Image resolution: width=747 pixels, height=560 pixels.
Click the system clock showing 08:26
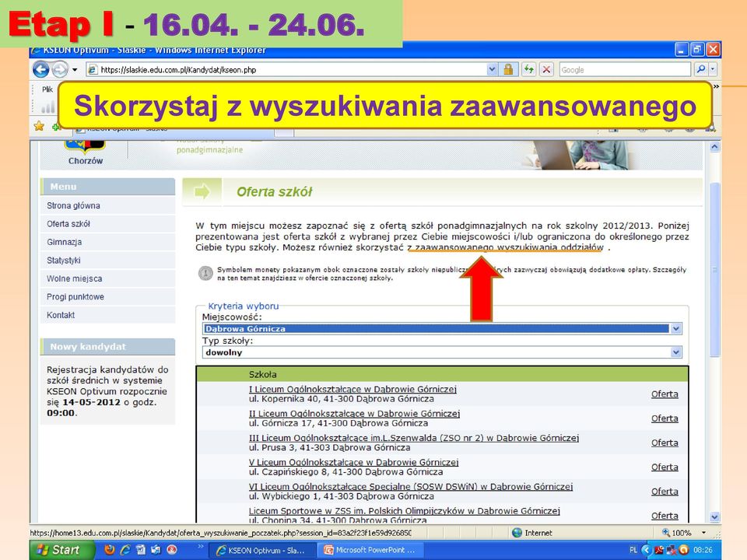[703, 550]
